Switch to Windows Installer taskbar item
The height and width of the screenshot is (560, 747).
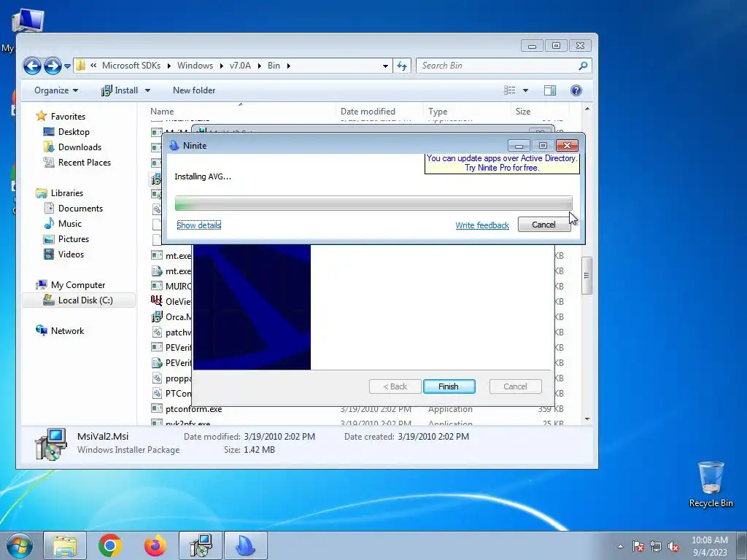click(201, 545)
